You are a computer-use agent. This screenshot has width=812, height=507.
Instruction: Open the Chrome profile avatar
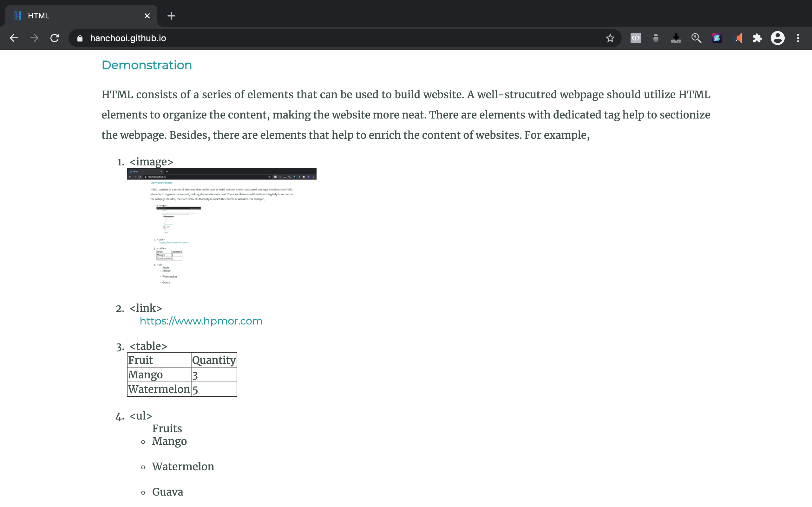click(777, 38)
